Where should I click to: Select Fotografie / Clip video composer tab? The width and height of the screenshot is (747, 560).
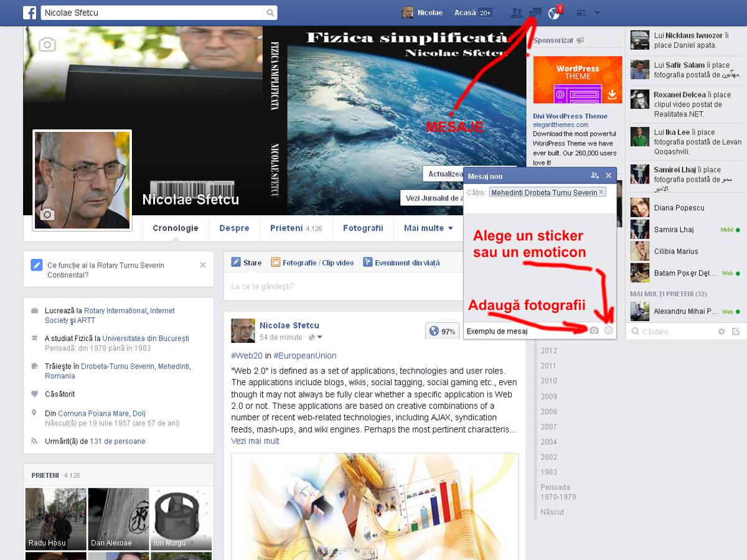tap(312, 263)
